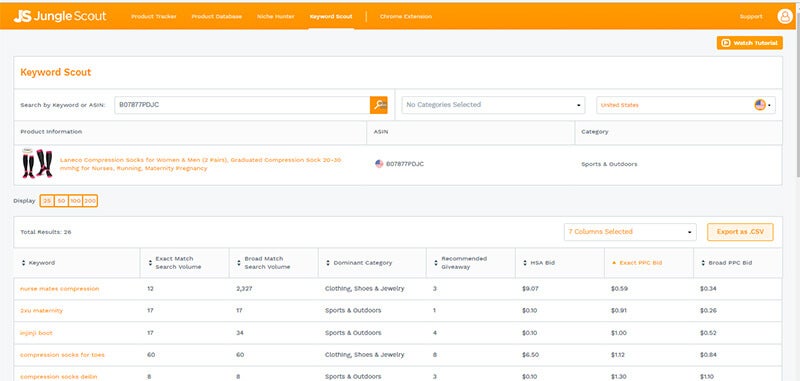
Task: Click the $9.07 HSA bid value
Action: [x=530, y=289]
